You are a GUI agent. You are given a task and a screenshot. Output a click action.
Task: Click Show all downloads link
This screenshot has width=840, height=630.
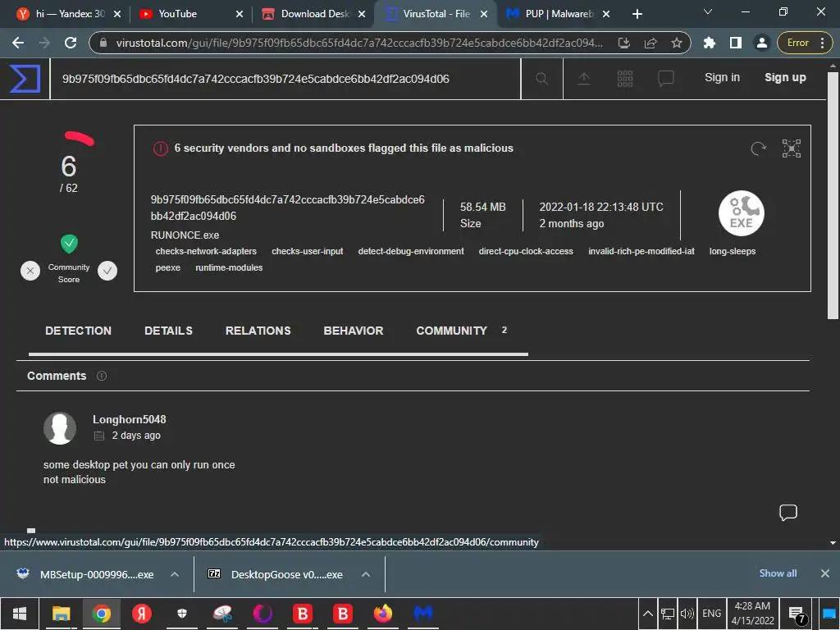pos(778,573)
